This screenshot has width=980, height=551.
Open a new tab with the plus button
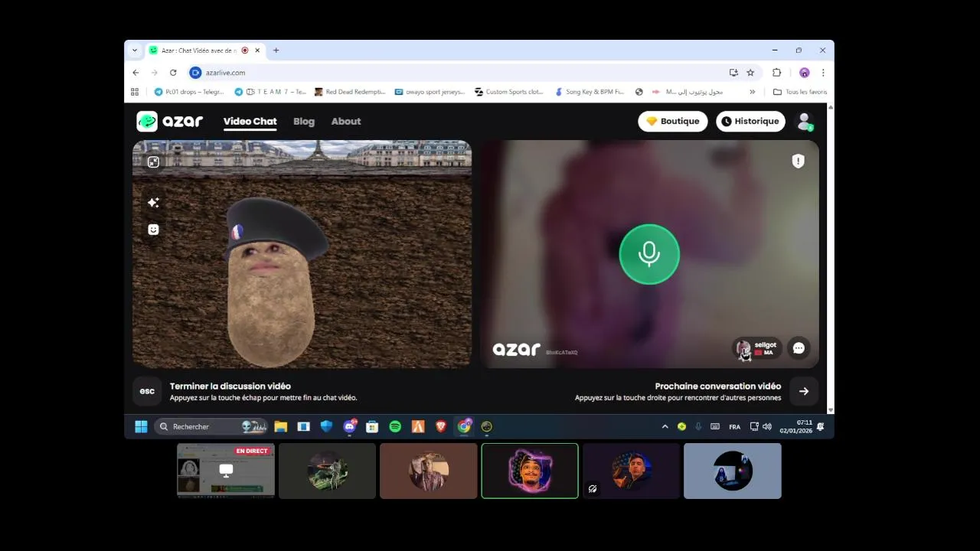point(276,51)
